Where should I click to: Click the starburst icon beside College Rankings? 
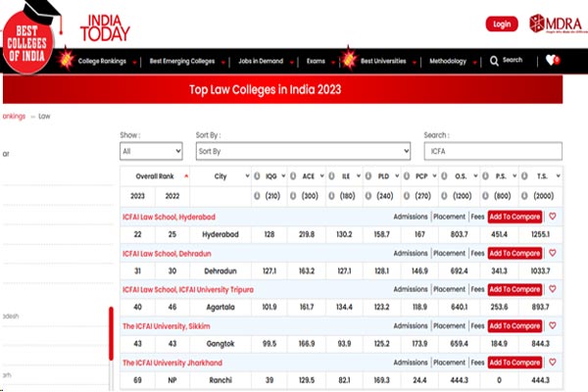coord(66,59)
